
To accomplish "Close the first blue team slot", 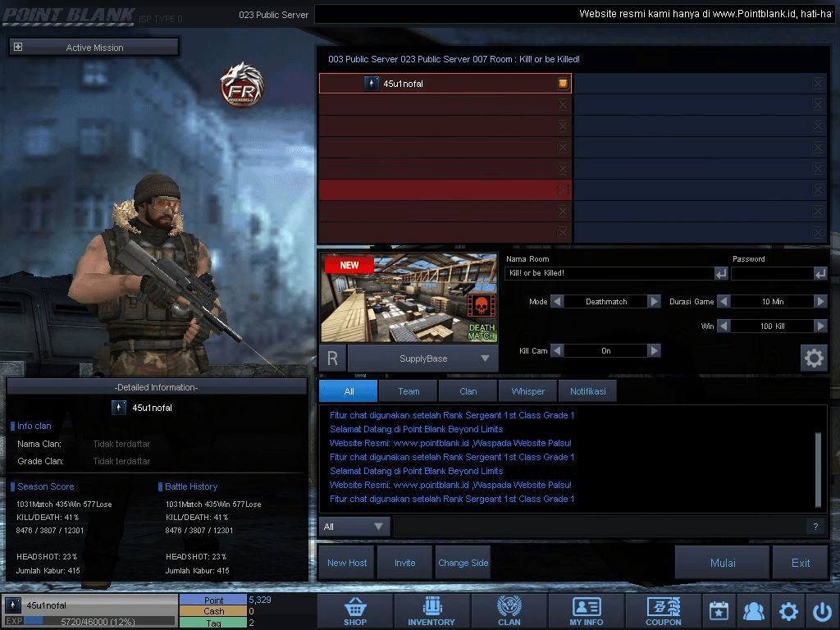I will tap(818, 83).
